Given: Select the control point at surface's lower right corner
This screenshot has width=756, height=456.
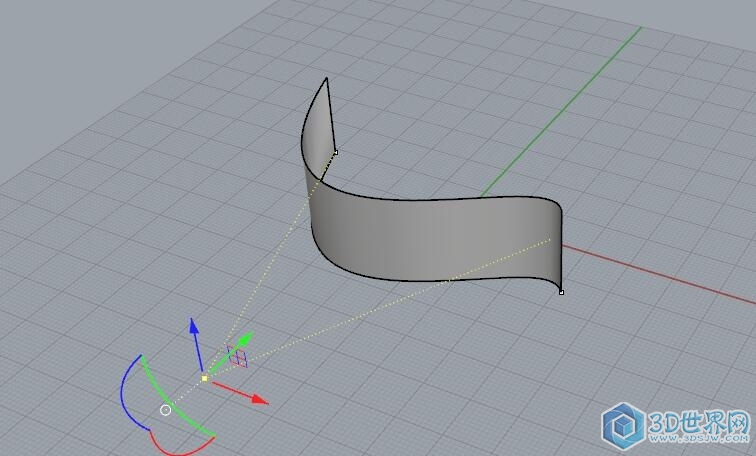Looking at the screenshot, I should (x=561, y=292).
